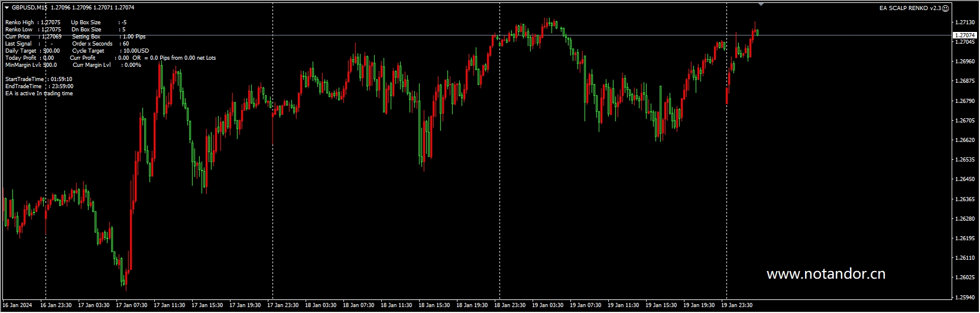Click the 16 Jan 2024 time axis label
Viewport: 980px width, 313px height.
[x=17, y=305]
